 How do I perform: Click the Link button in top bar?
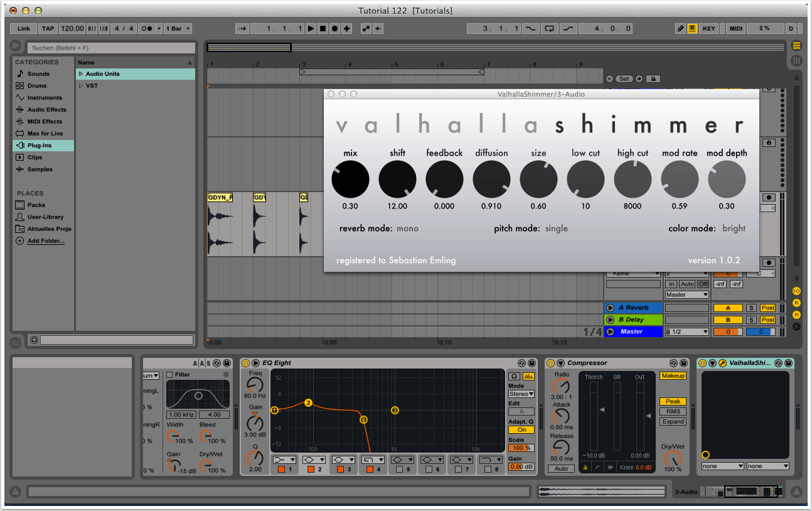pyautogui.click(x=24, y=28)
